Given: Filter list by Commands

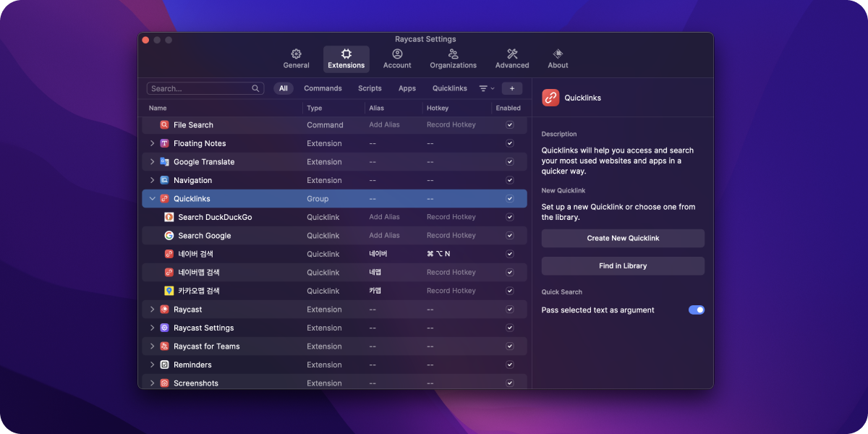Looking at the screenshot, I should pyautogui.click(x=323, y=88).
